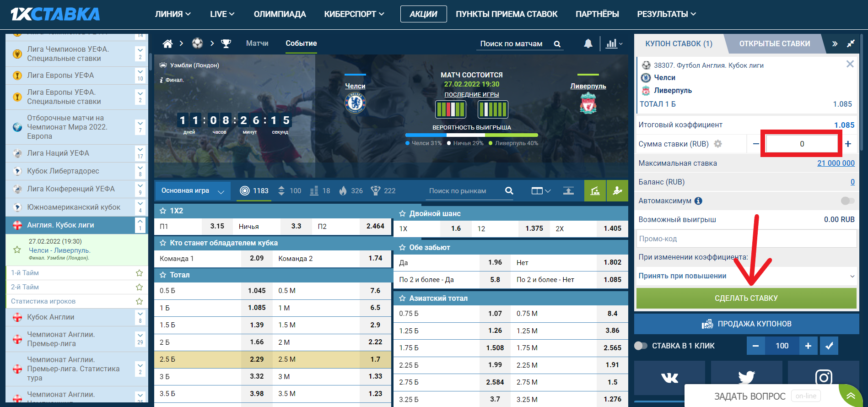The width and height of the screenshot is (868, 407).
Task: Click Последние игры link
Action: pos(472,95)
